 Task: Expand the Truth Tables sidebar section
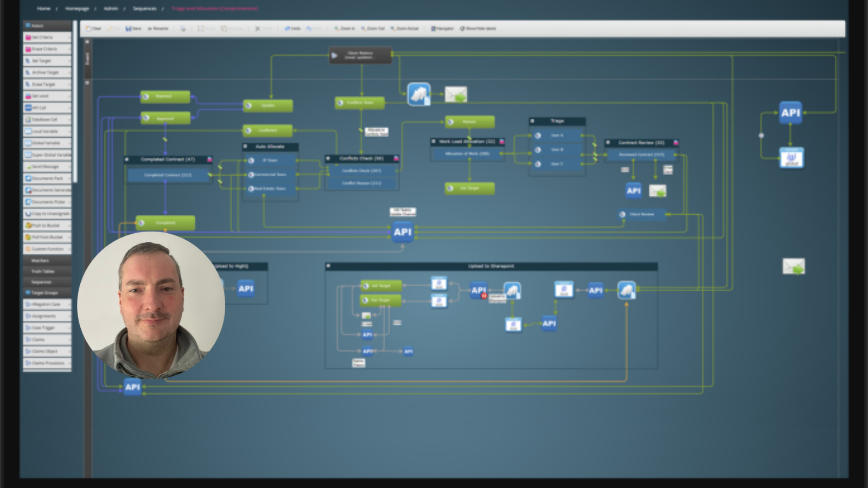(x=47, y=272)
